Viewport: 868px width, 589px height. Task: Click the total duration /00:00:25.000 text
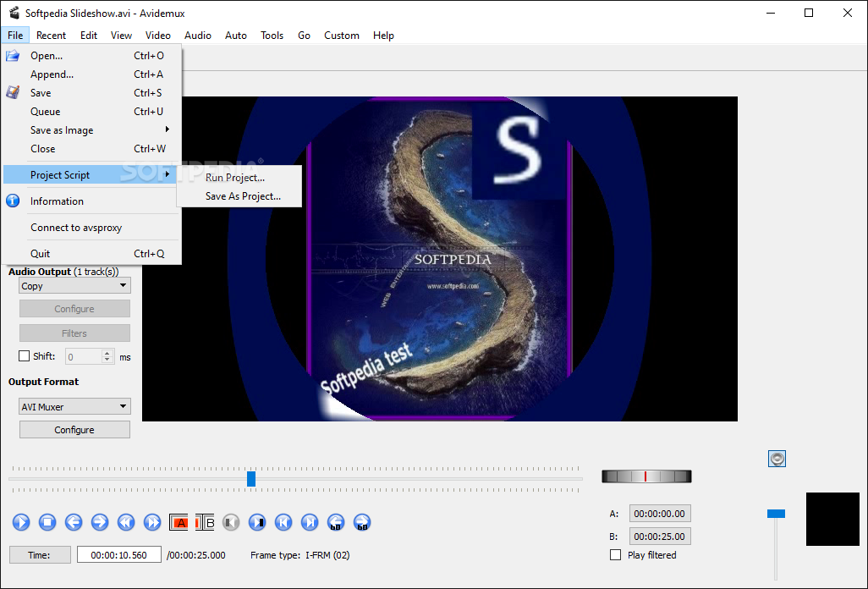pyautogui.click(x=196, y=555)
